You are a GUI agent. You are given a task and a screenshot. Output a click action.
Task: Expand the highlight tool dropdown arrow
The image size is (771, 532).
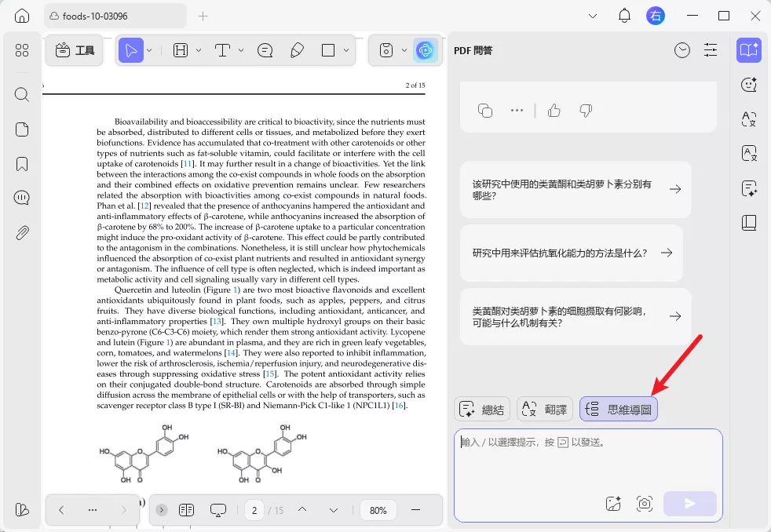tap(199, 50)
